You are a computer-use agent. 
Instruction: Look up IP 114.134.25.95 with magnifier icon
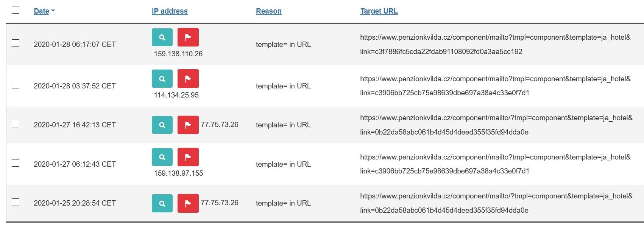point(162,79)
